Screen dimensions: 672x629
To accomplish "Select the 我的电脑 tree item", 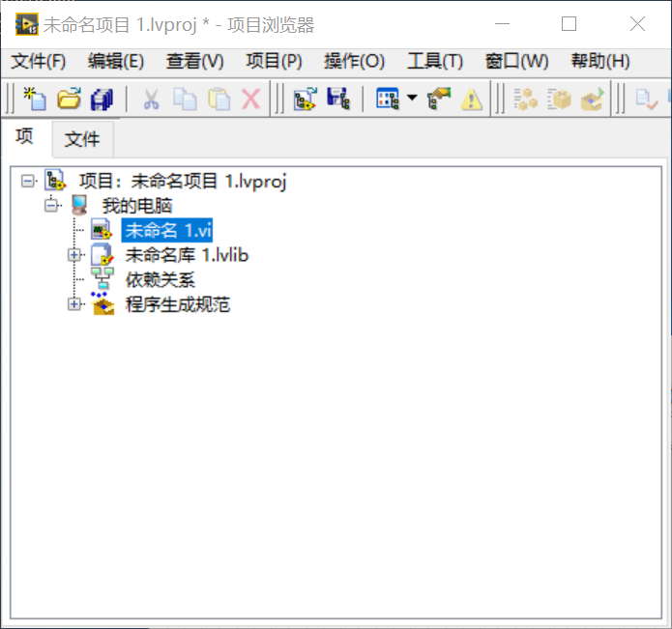I will (137, 206).
